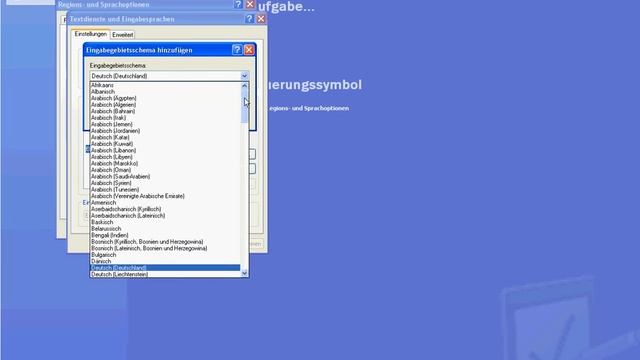
Task: Collapse the Eingabegebietsschema combo box arrow
Action: click(244, 76)
